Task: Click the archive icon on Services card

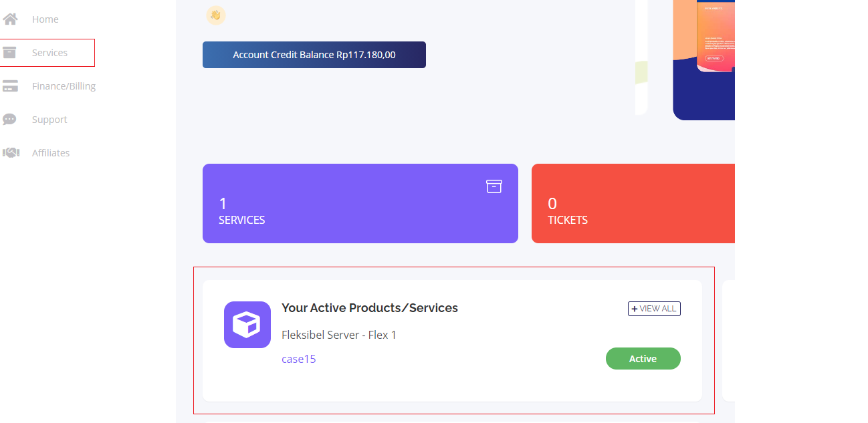Action: pyautogui.click(x=494, y=186)
